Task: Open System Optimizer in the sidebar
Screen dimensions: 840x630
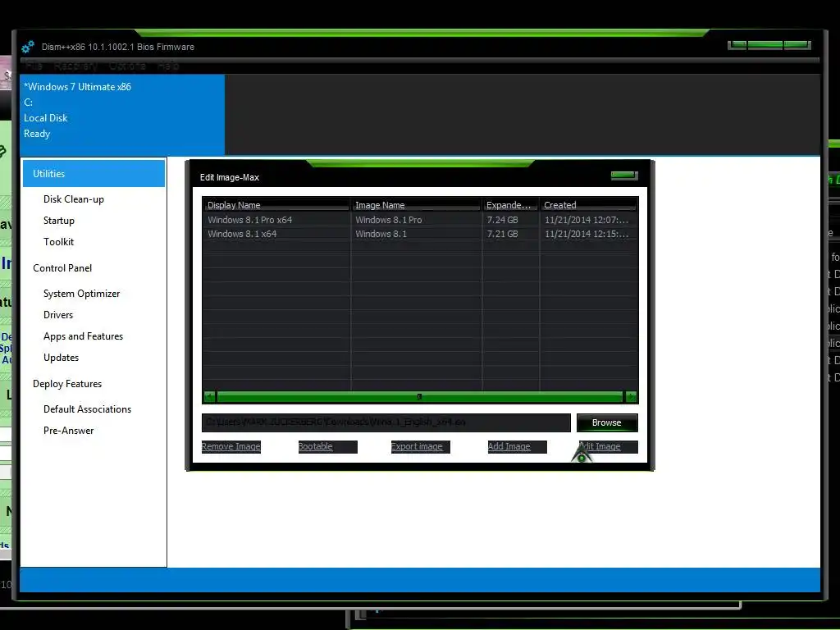Action: point(81,294)
